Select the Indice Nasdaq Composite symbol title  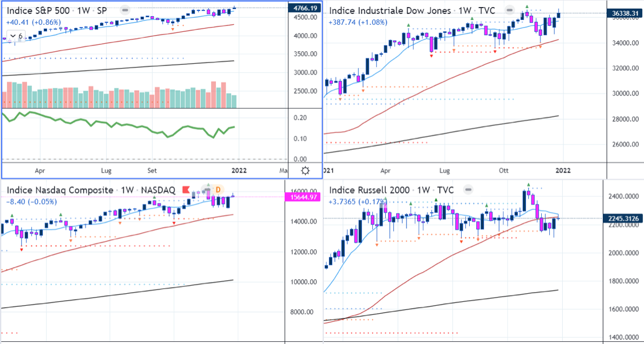tap(60, 190)
